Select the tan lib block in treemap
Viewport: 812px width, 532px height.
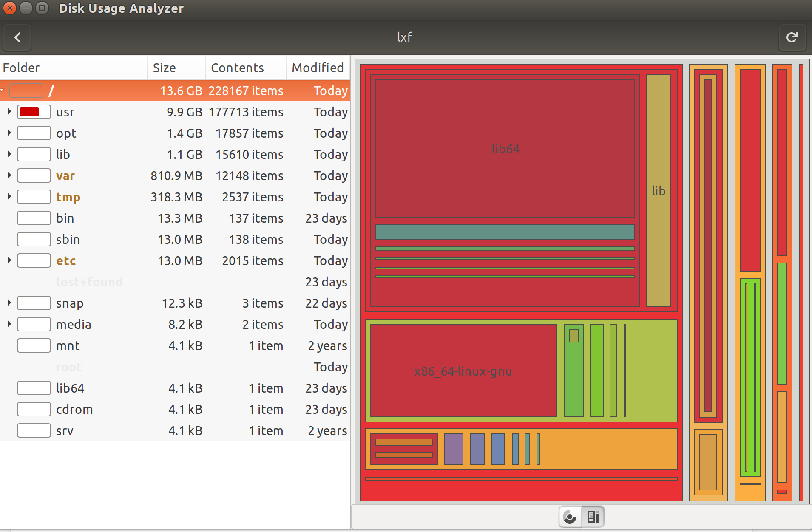pos(659,190)
